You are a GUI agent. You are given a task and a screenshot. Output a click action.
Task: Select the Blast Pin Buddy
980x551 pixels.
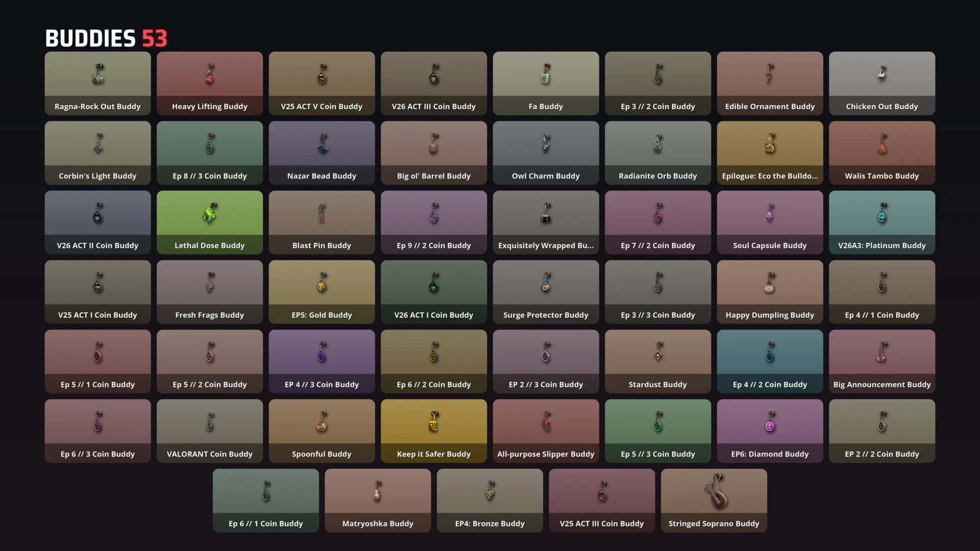pos(322,222)
